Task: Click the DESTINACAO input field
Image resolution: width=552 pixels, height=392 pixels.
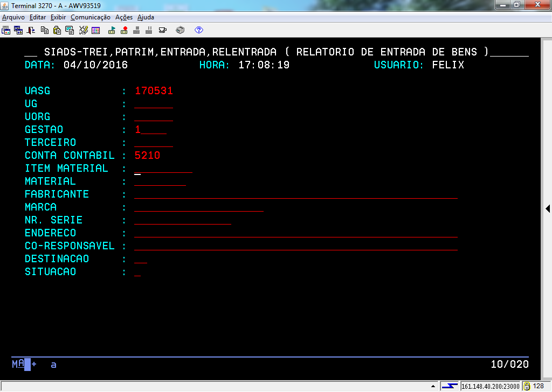Action: point(141,259)
